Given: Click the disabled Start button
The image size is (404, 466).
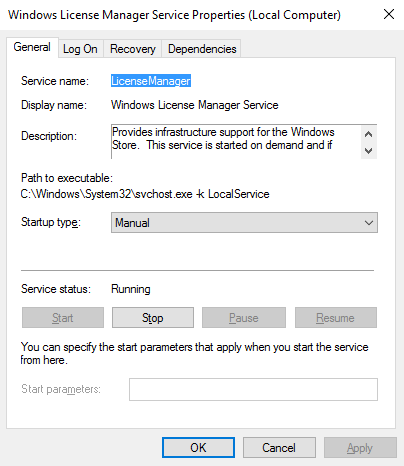Looking at the screenshot, I should 63,318.
